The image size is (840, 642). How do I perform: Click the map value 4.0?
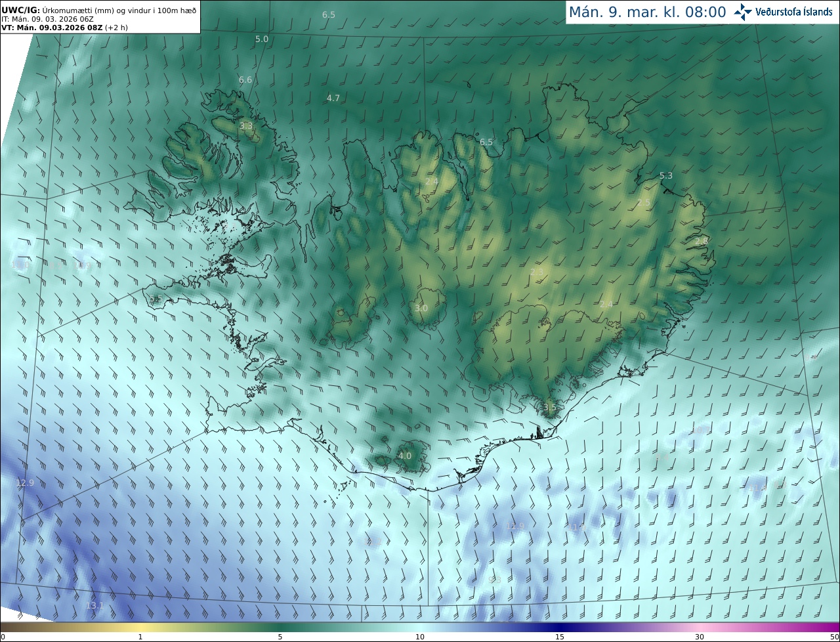(405, 456)
